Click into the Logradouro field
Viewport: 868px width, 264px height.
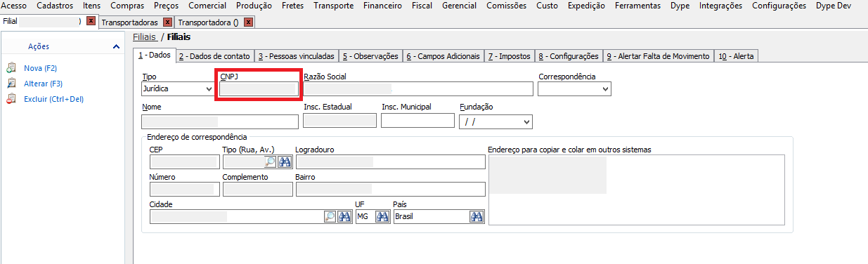coord(391,161)
